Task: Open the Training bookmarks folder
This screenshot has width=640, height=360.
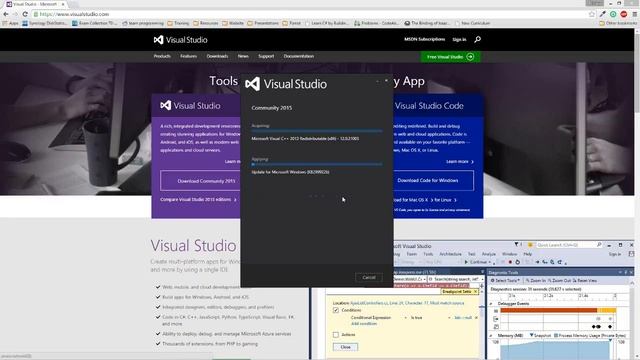Action: pyautogui.click(x=178, y=23)
